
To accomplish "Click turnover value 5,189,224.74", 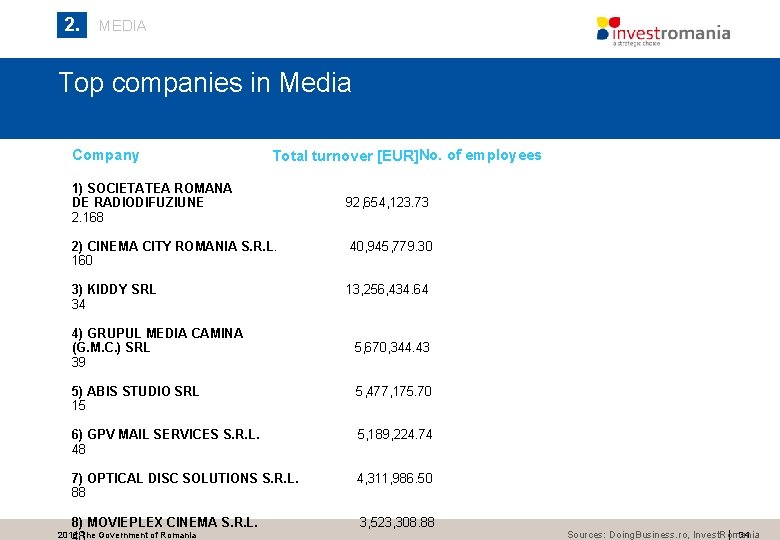I will coord(394,435).
